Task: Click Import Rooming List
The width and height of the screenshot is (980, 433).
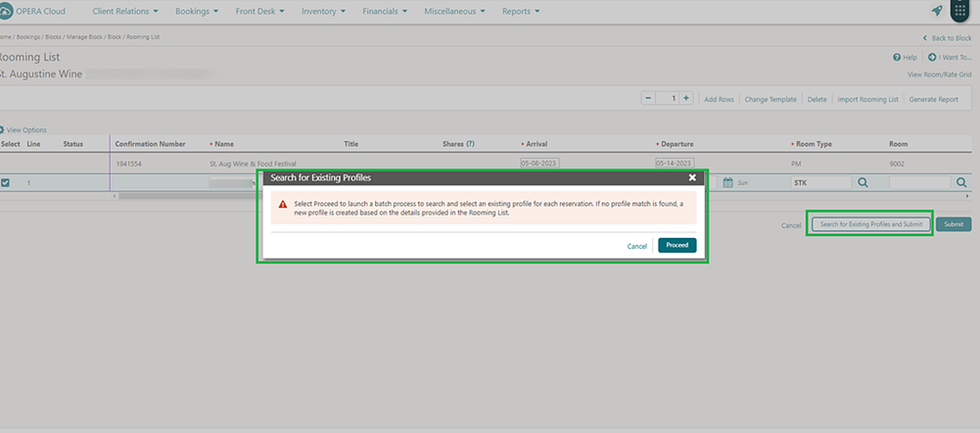Action: point(868,99)
